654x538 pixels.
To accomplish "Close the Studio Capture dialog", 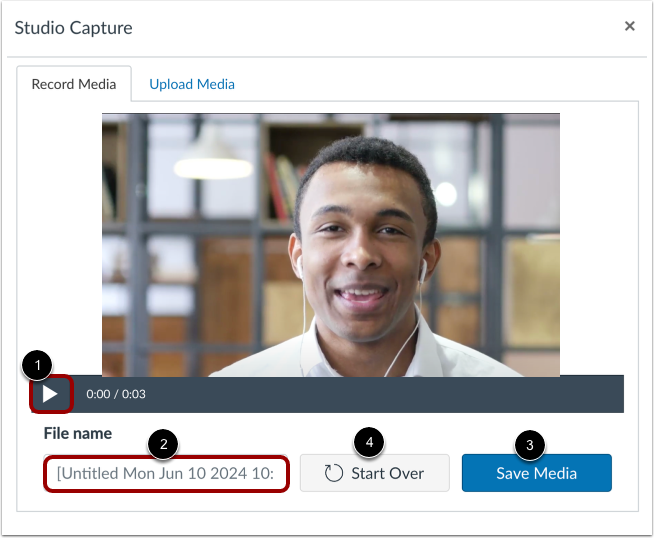I will pyautogui.click(x=629, y=26).
